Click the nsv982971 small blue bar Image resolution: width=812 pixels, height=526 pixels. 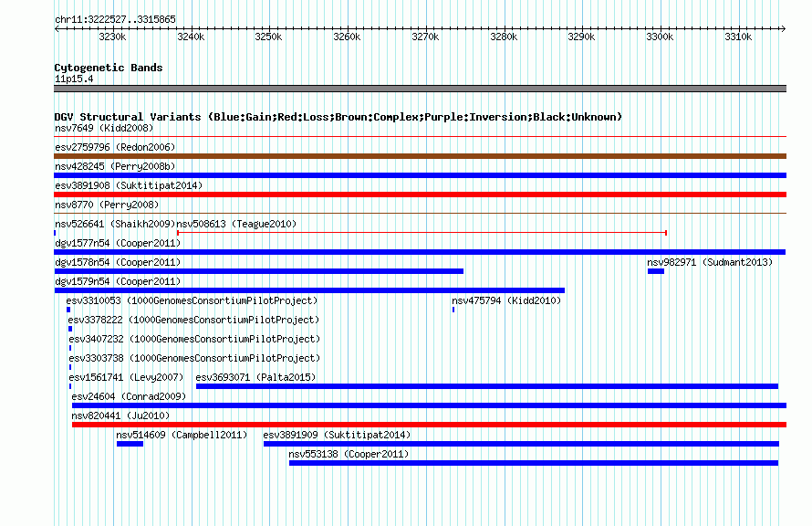point(656,271)
